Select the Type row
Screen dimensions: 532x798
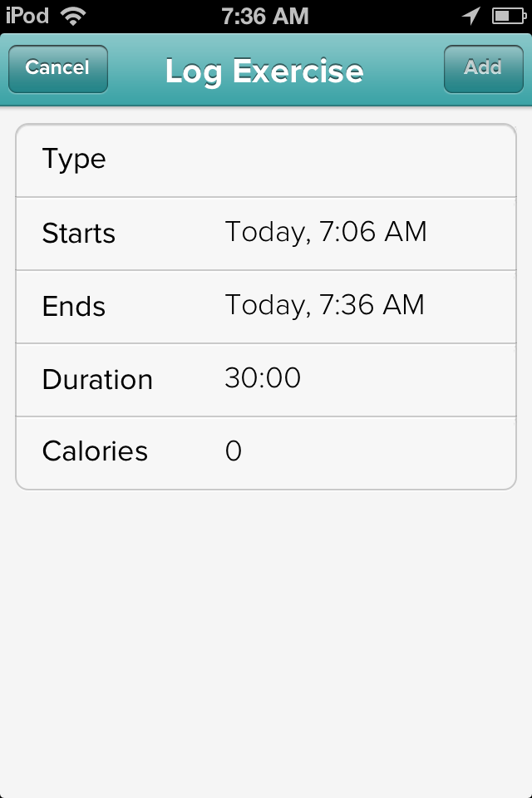click(266, 160)
